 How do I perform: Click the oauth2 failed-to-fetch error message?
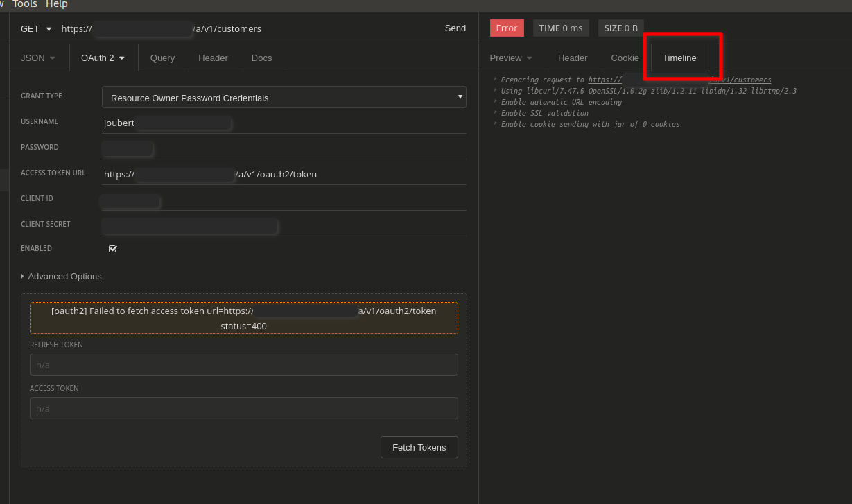coord(244,318)
